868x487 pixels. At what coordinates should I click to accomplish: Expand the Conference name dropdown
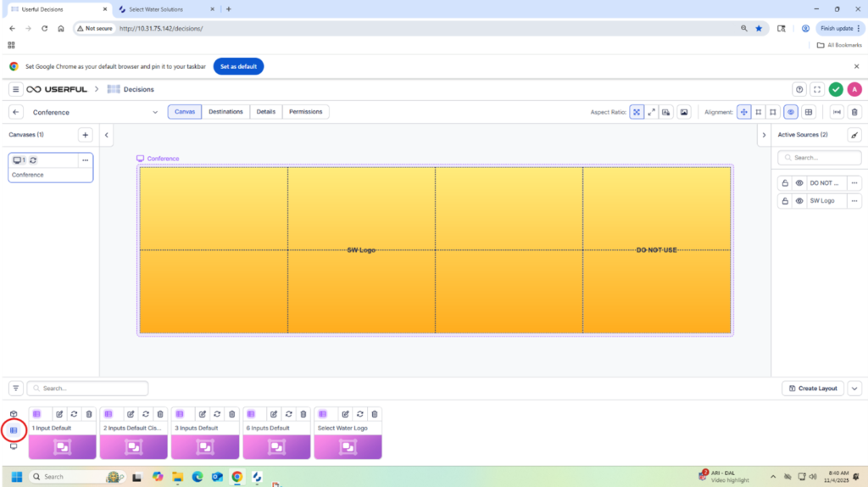point(155,112)
